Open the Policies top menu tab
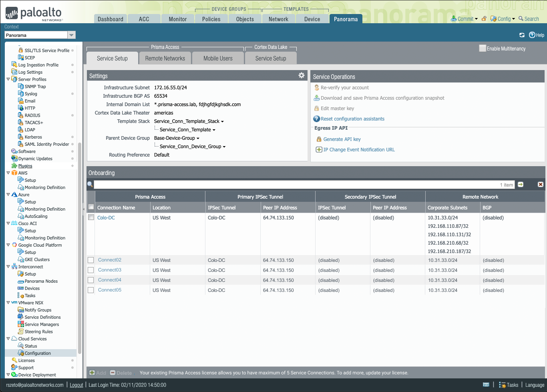The image size is (547, 392). click(x=211, y=19)
